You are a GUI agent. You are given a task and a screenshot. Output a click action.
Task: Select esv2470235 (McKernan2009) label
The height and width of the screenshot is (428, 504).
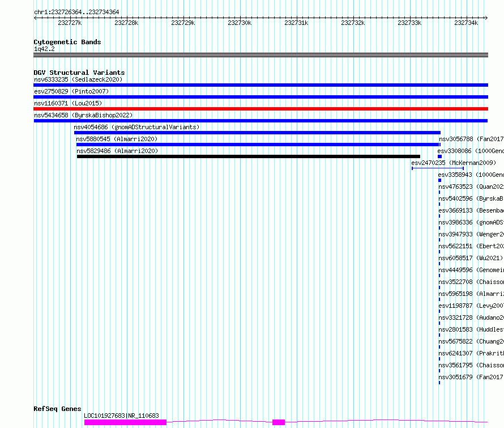click(454, 163)
